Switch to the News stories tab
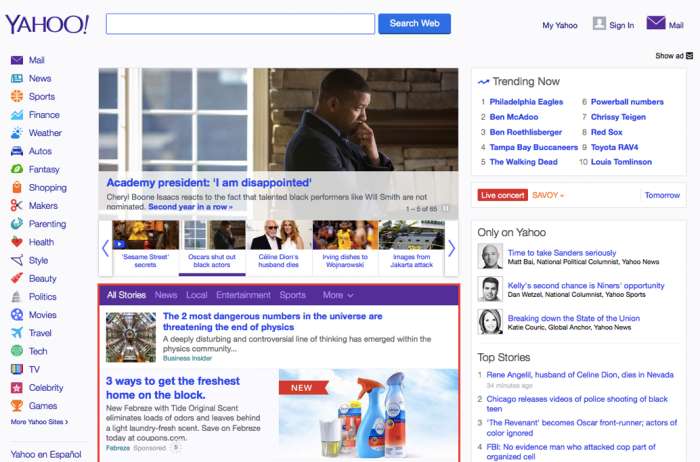The height and width of the screenshot is (462, 700). tap(166, 295)
